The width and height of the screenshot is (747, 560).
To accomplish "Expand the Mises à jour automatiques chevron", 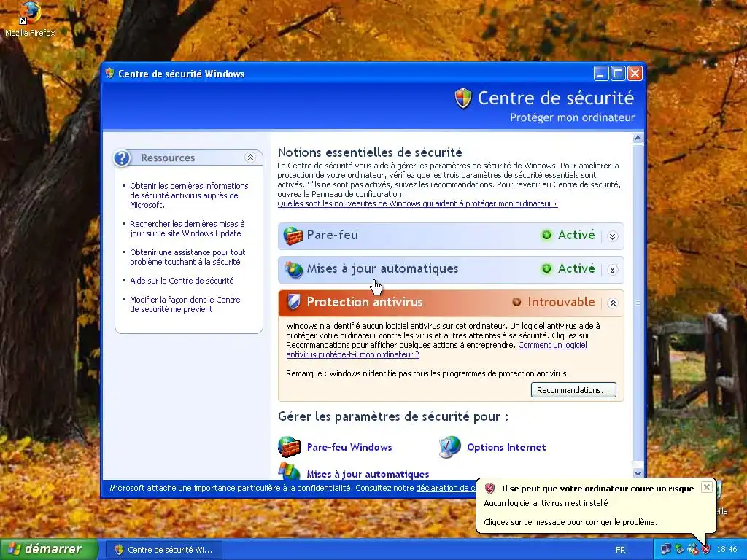I will click(x=613, y=270).
